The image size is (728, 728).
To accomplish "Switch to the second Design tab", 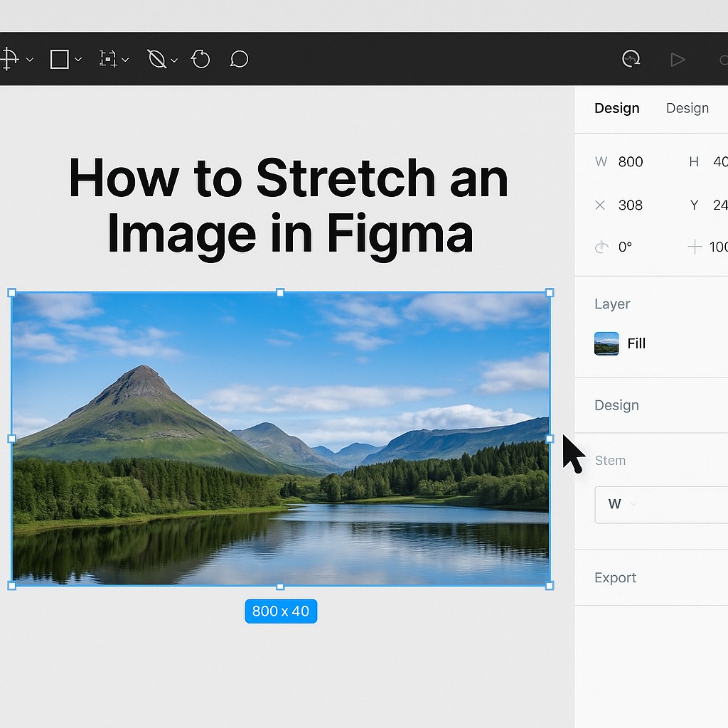I will coord(687,108).
